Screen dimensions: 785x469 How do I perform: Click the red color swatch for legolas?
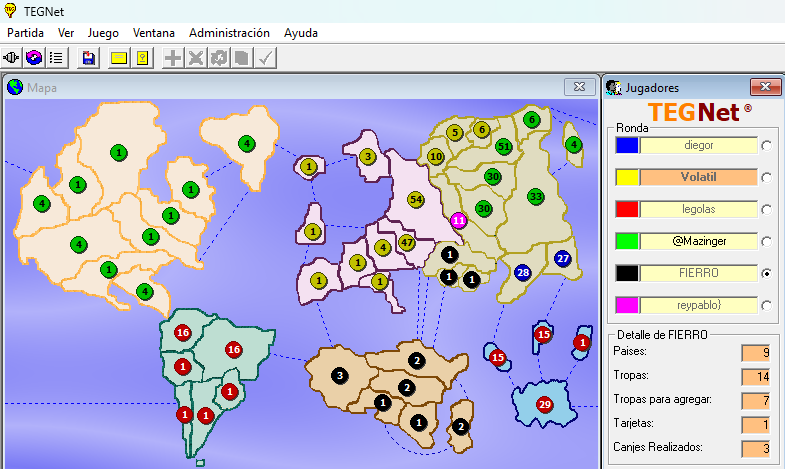pyautogui.click(x=626, y=209)
